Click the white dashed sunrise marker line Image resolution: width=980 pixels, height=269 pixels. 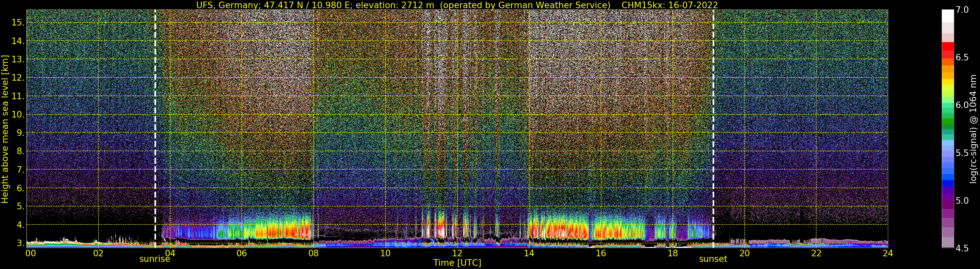[155, 129]
